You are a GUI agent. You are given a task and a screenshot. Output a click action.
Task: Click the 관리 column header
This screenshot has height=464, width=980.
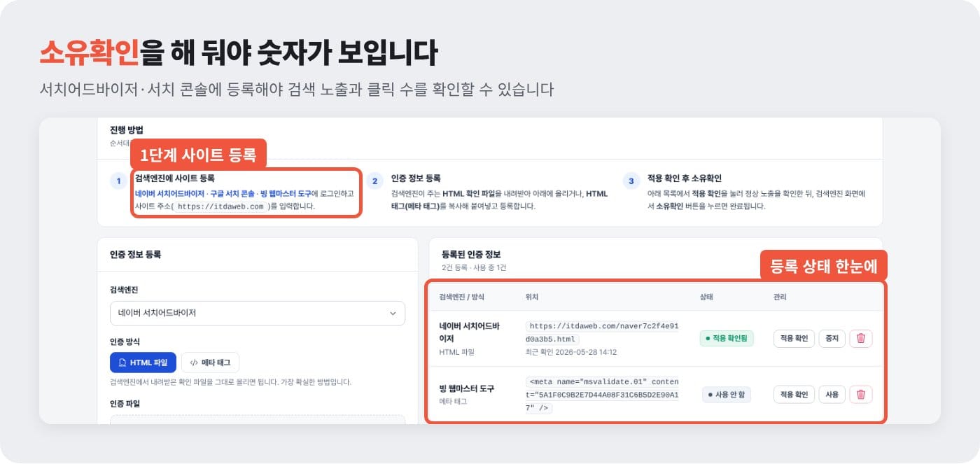(780, 297)
